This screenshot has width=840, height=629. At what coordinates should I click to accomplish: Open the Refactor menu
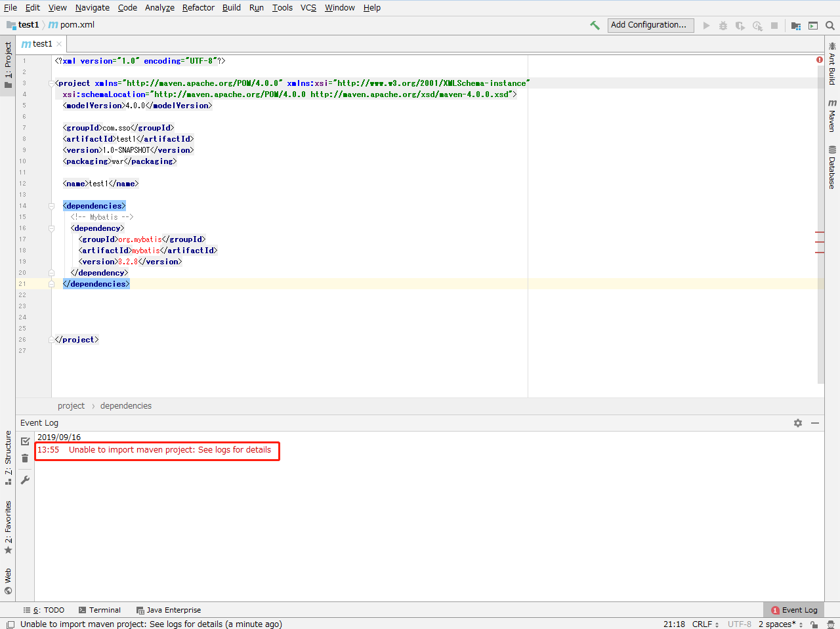(198, 7)
